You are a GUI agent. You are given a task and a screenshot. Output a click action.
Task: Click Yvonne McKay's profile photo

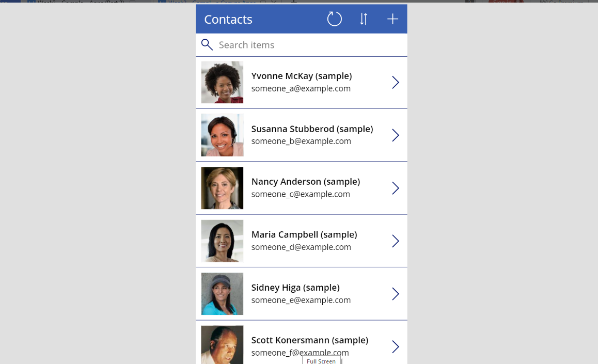(x=222, y=82)
